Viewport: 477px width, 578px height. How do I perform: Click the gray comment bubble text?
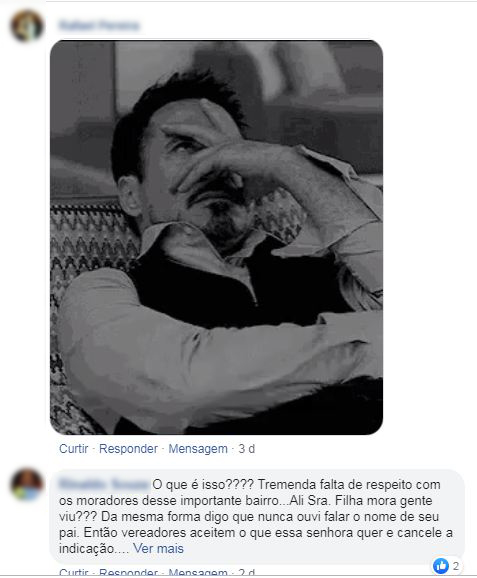(257, 516)
